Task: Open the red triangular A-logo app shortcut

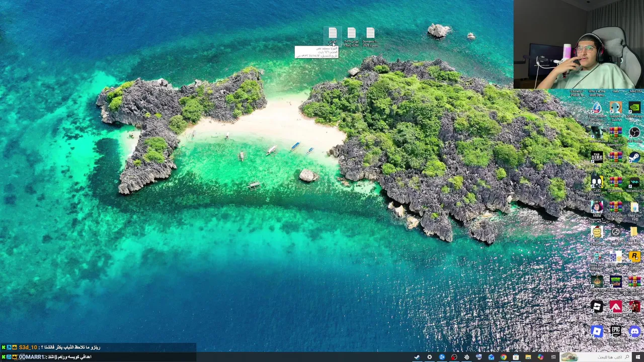Action: click(616, 307)
